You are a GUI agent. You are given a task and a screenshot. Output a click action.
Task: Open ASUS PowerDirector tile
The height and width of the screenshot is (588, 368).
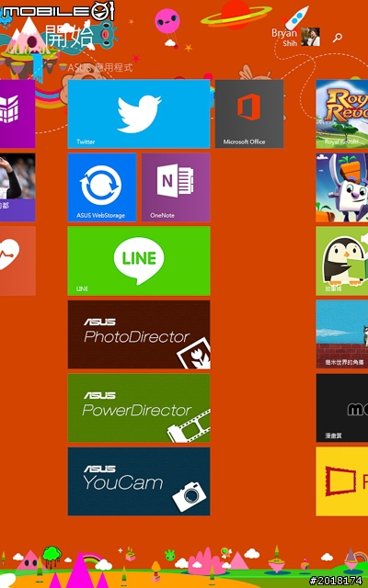[139, 408]
